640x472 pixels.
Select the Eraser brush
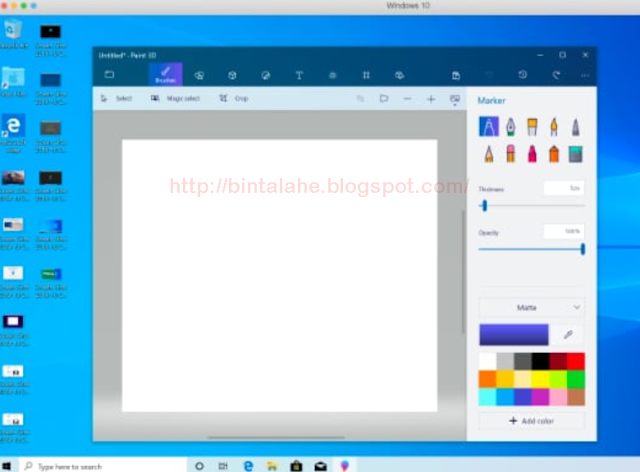click(x=511, y=154)
